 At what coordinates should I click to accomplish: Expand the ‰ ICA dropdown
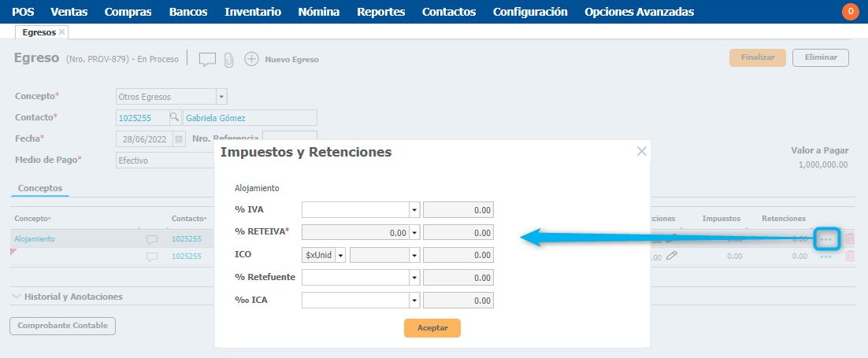[x=414, y=301]
